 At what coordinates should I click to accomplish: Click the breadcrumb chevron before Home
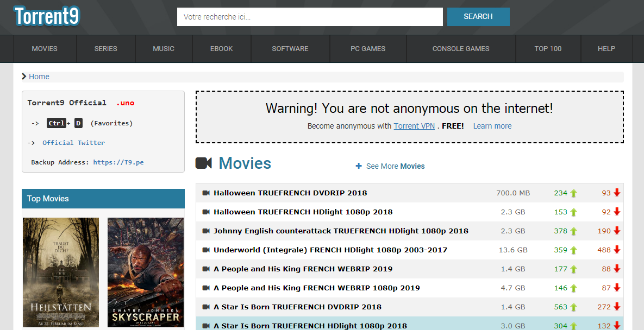(24, 77)
